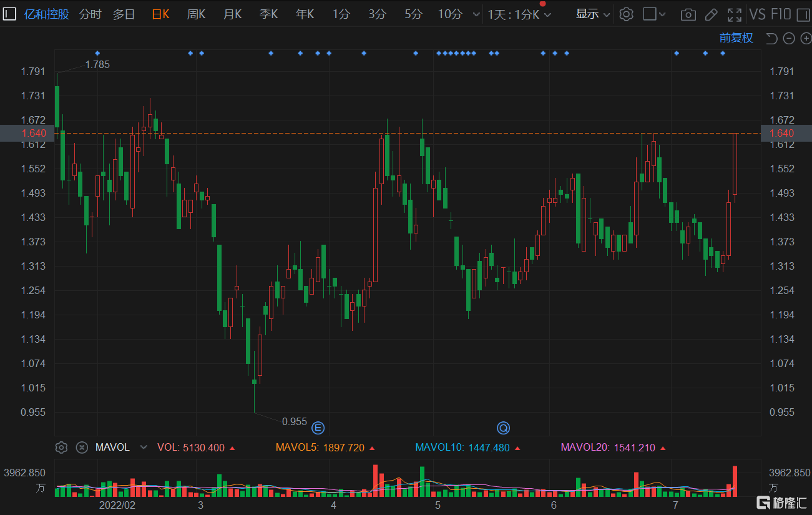Click the 3962.850 volume label on the right
Screen dimensions: 812x515
click(x=790, y=473)
